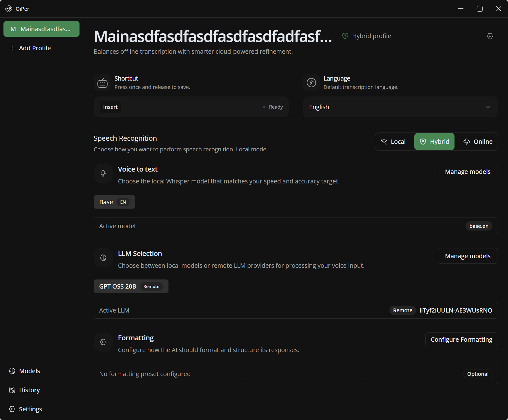This screenshot has width=508, height=420.
Task: Click the profile settings gear icon
Action: (x=490, y=36)
